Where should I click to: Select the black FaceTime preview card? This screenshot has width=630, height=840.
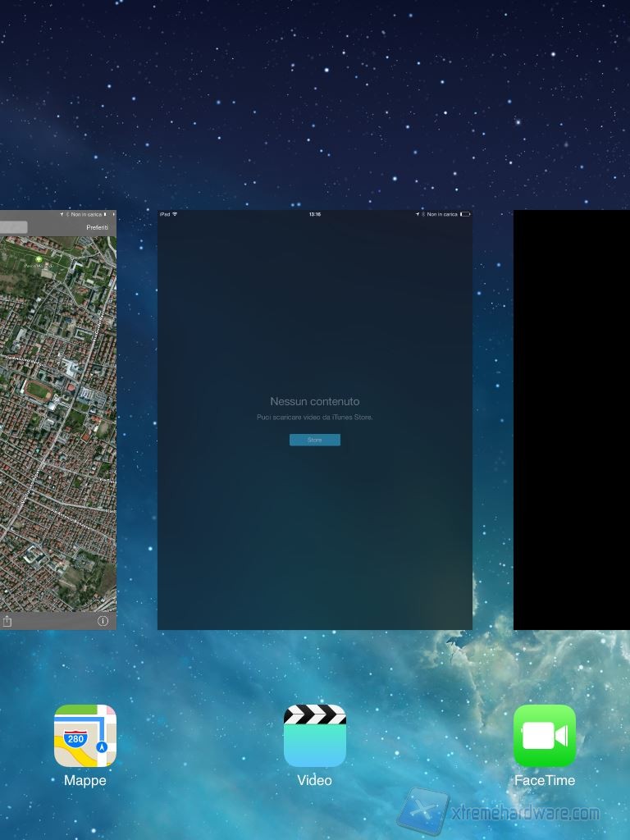572,420
